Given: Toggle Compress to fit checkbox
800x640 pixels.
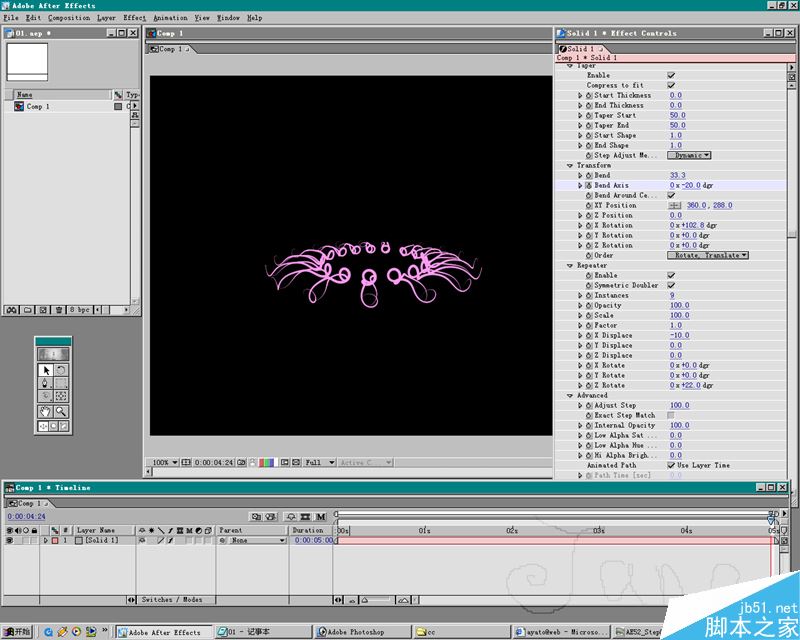Looking at the screenshot, I should 671,85.
